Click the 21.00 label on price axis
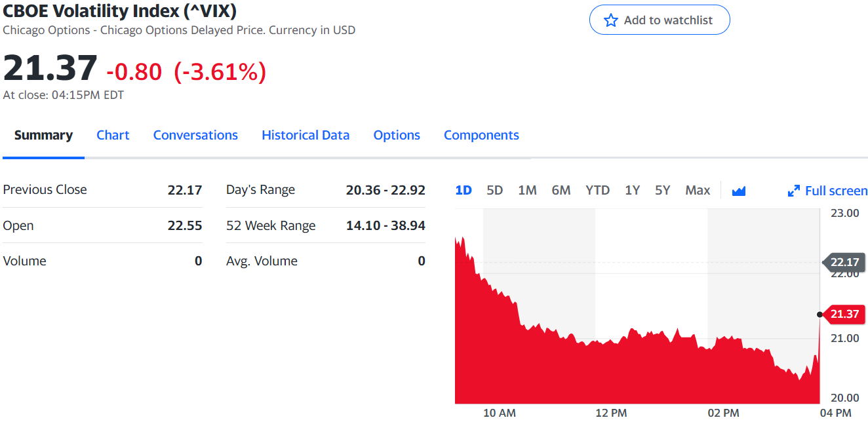Screen dimensions: 868x422 844,338
